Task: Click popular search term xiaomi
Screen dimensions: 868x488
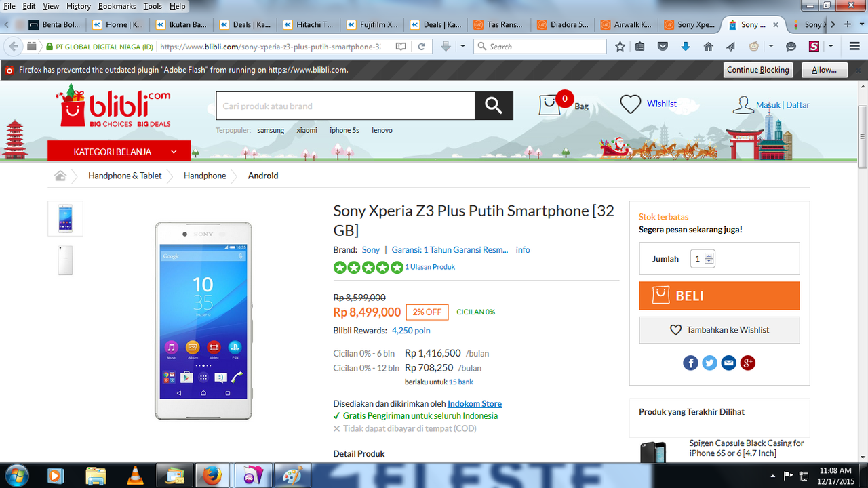Action: (x=307, y=130)
